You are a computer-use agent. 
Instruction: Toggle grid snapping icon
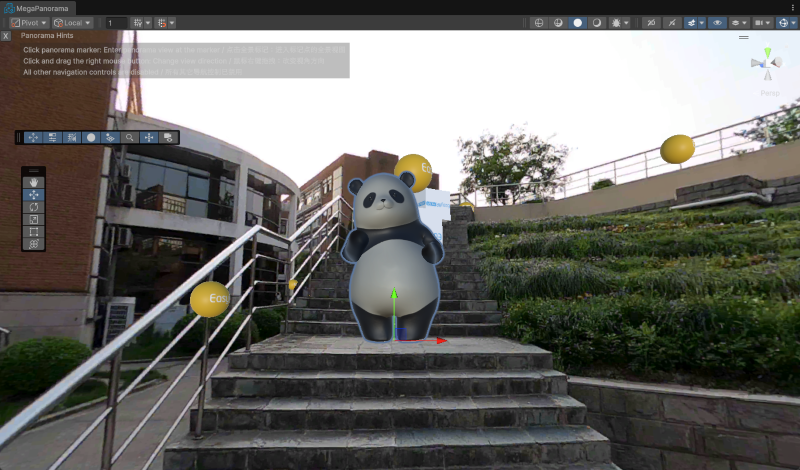(x=138, y=23)
